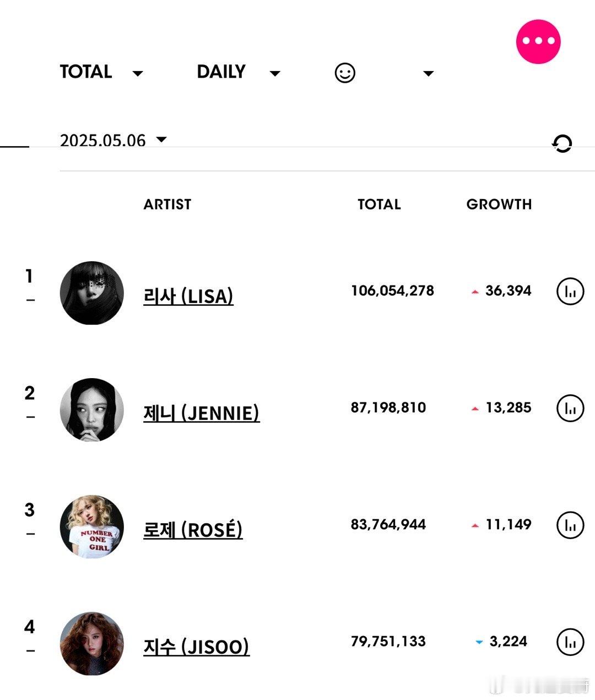
Task: Open the 로제 (ROSÉ) artist link
Action: click(x=193, y=530)
